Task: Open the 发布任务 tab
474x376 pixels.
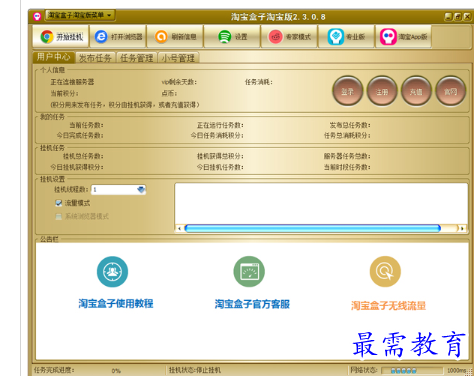Action: 95,58
